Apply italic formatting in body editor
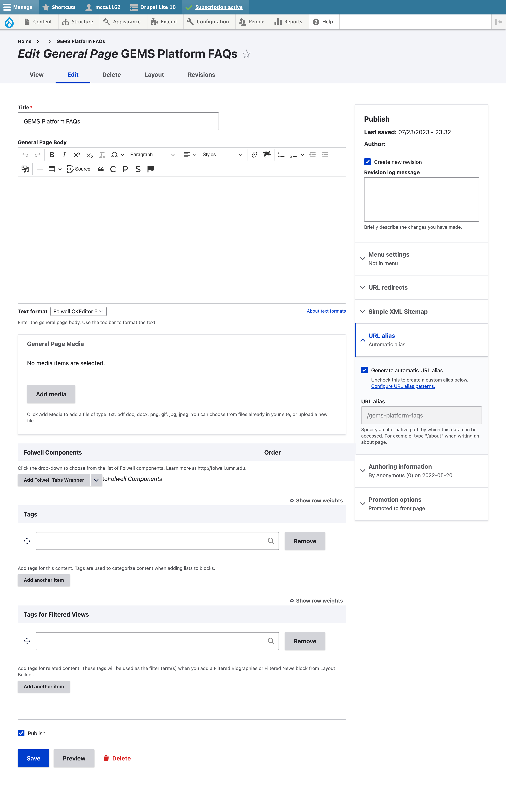The width and height of the screenshot is (506, 812). [x=64, y=154]
